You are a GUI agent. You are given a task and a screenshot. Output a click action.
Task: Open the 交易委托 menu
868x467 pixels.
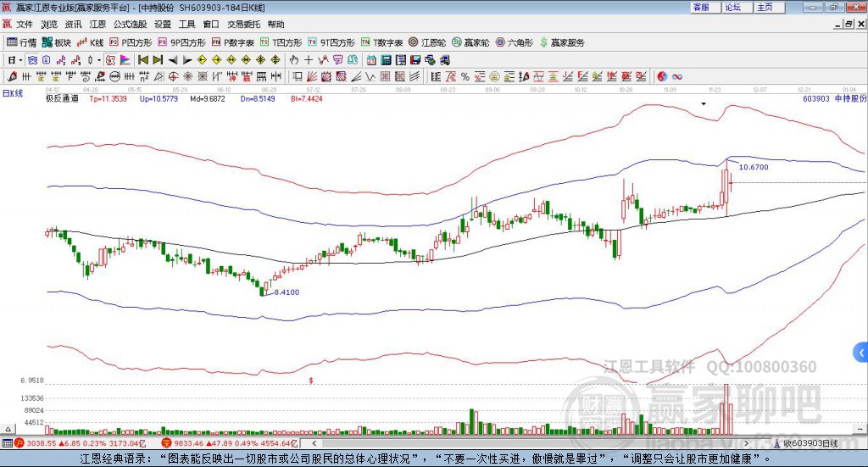coord(243,25)
